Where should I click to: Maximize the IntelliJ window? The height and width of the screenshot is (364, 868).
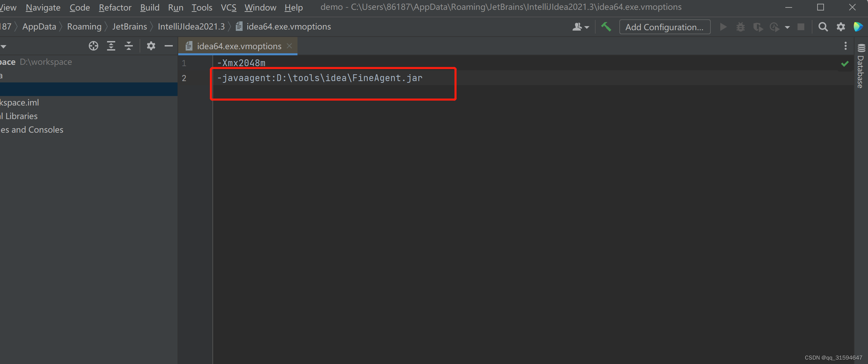point(820,7)
